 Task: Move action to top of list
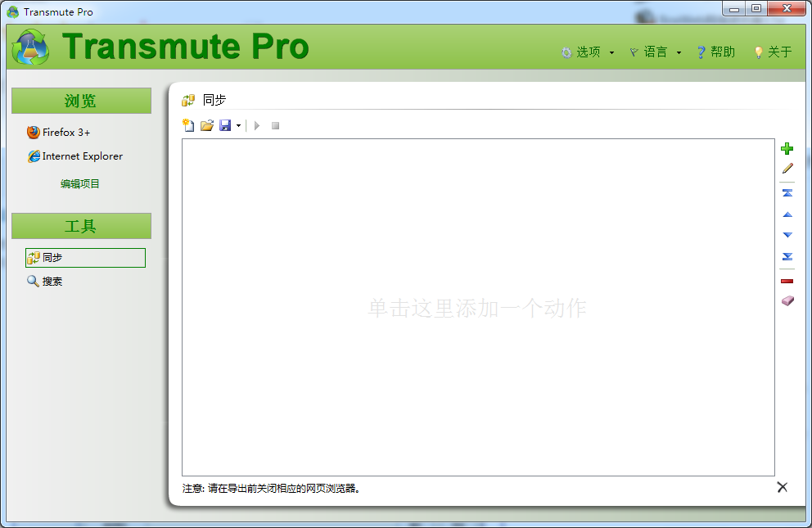click(x=787, y=192)
